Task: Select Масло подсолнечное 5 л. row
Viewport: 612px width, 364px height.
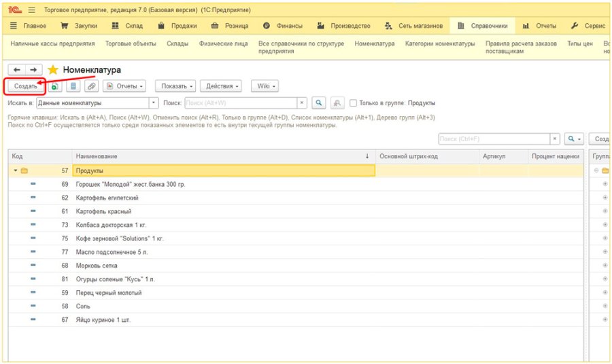Action: (x=296, y=252)
